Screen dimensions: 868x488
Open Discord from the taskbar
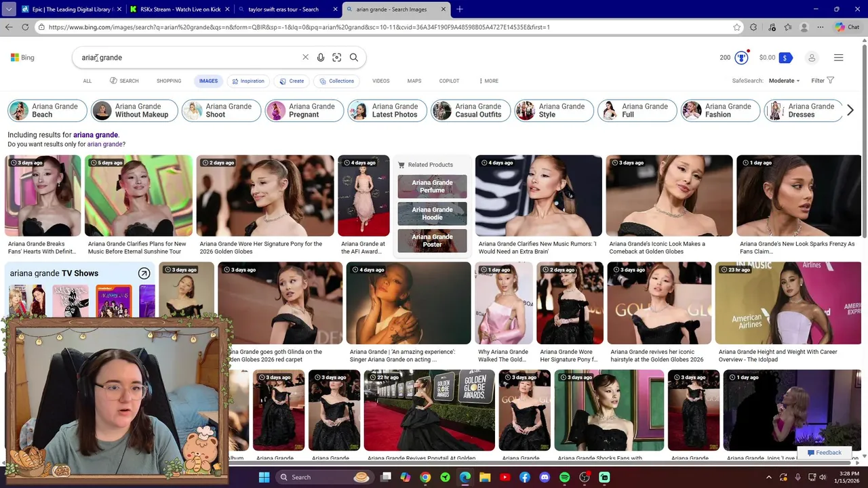click(x=545, y=477)
